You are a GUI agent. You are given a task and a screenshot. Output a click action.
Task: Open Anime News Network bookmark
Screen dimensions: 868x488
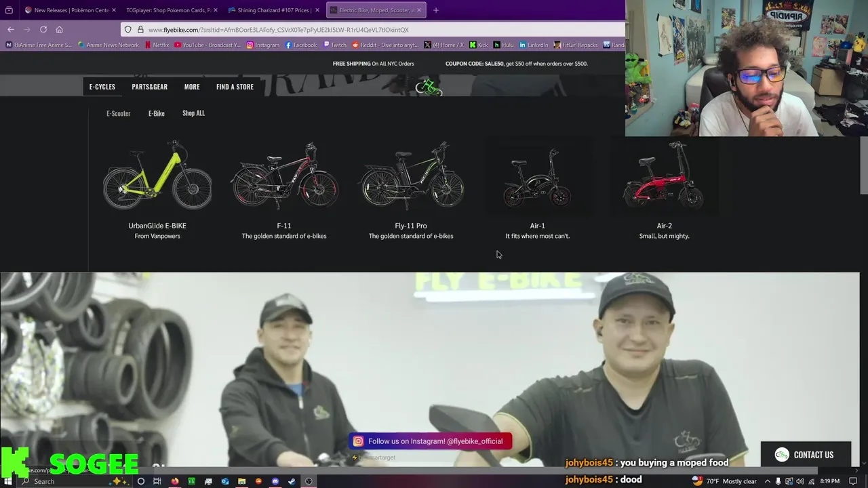[x=108, y=45]
